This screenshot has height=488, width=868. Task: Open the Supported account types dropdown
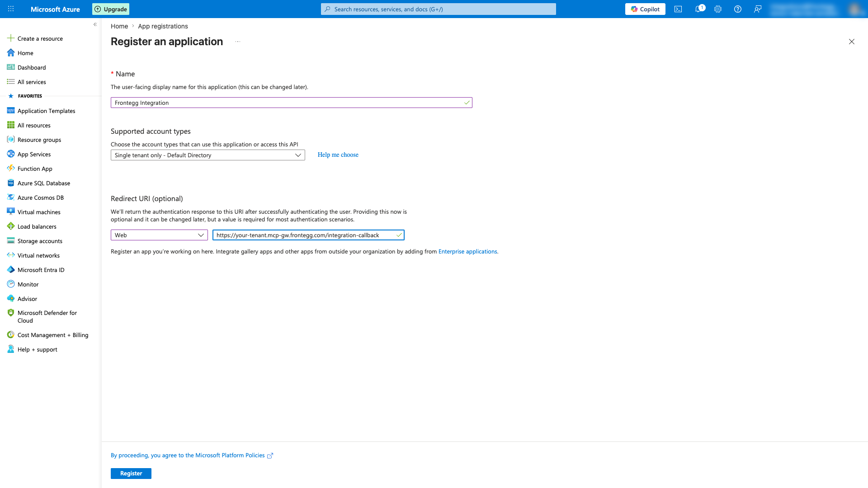[x=208, y=155]
